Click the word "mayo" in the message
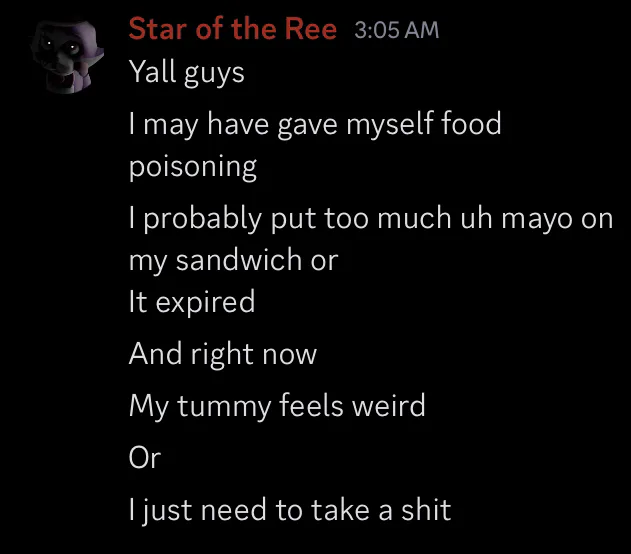 pyautogui.click(x=537, y=220)
